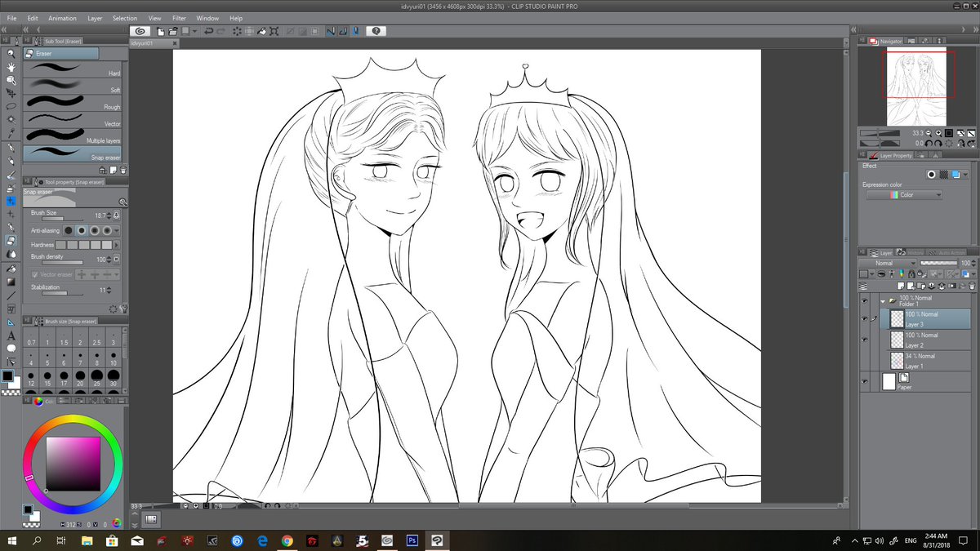Select the Zoom magnifier tool
980x551 pixels.
[11, 54]
